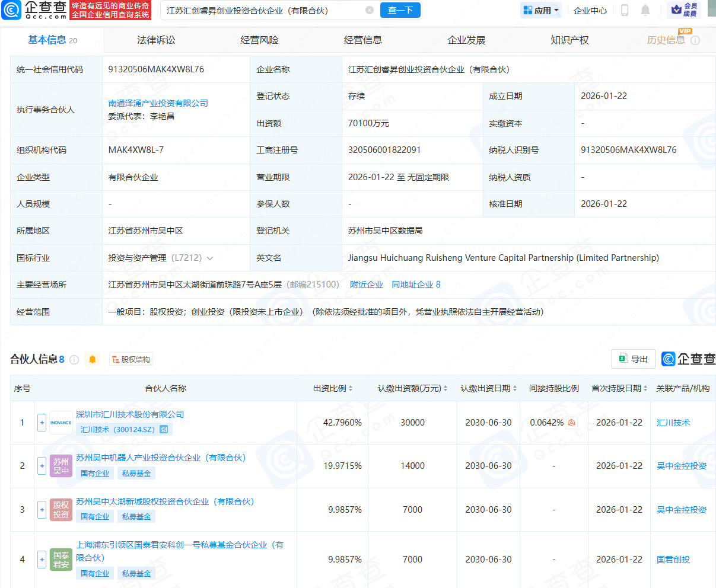Screen dimensions: 716x588
Task: Expand row 2 苏州吴中机器人 plus button
Action: [42, 466]
